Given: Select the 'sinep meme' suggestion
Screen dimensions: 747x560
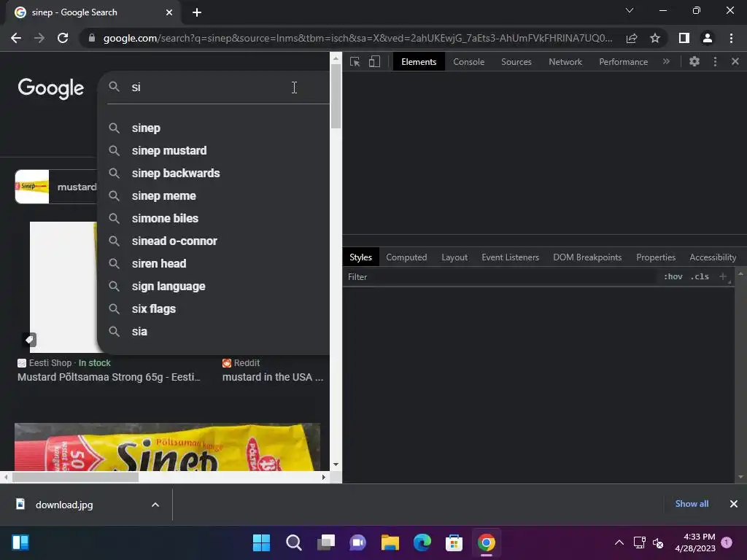Looking at the screenshot, I should click(x=214, y=195).
